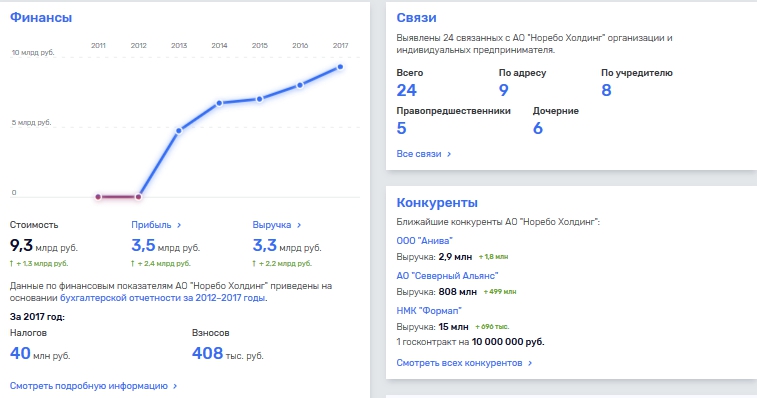This screenshot has width=757, height=398.
Task: Click the Дочерние count 6
Action: coord(538,128)
